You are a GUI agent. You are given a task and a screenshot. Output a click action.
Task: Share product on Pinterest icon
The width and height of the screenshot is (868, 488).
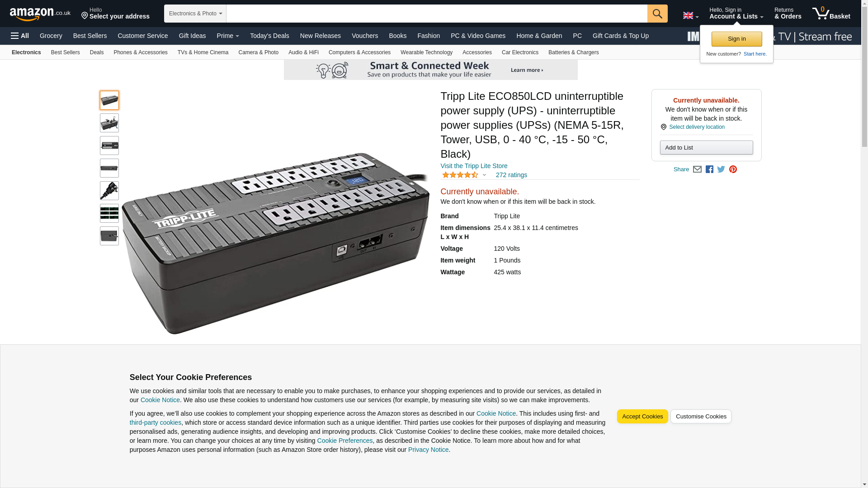tap(733, 169)
